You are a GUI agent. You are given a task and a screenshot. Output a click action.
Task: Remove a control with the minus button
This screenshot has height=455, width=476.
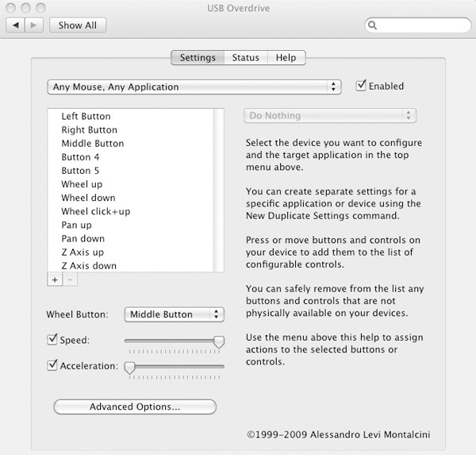(70, 280)
